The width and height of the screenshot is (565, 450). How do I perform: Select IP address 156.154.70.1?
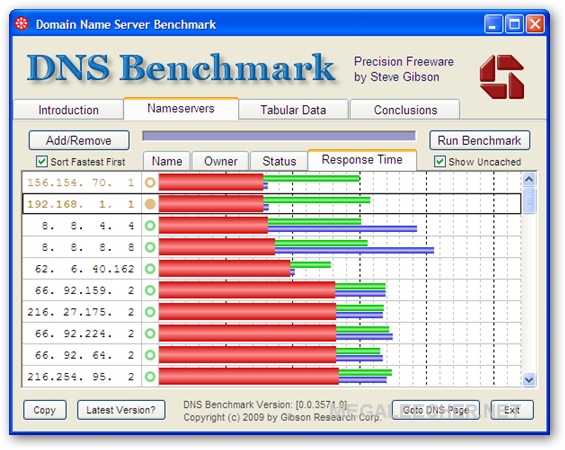click(81, 183)
